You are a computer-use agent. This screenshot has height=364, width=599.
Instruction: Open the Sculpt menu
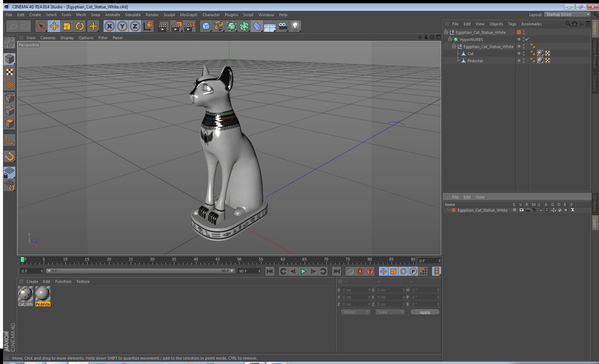pos(169,15)
